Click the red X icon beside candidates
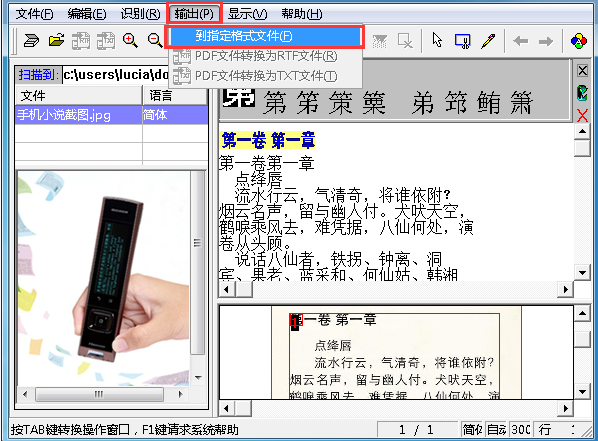 point(582,115)
